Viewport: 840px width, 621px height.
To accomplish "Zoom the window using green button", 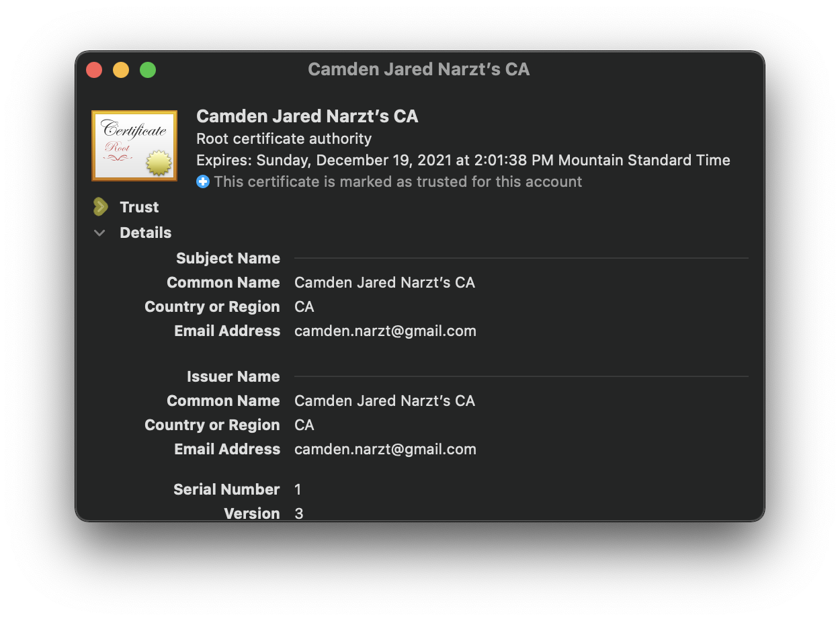I will point(148,70).
